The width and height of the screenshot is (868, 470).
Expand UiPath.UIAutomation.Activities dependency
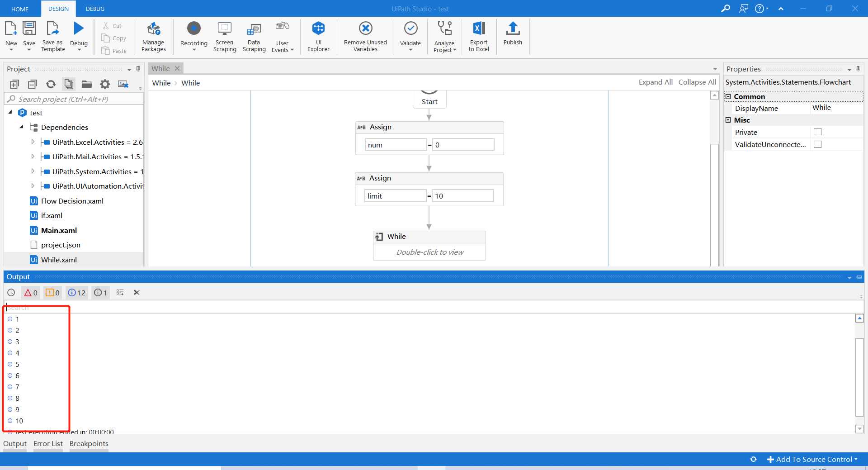pyautogui.click(x=33, y=185)
